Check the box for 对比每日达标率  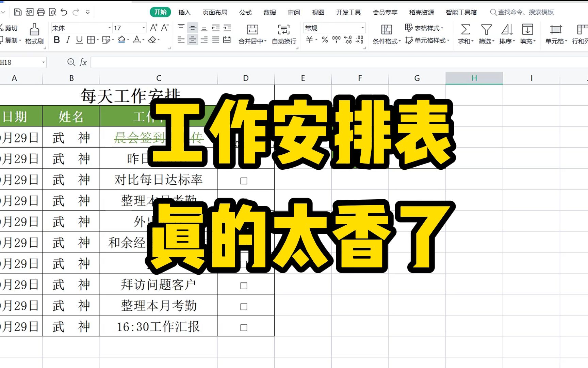click(x=244, y=181)
